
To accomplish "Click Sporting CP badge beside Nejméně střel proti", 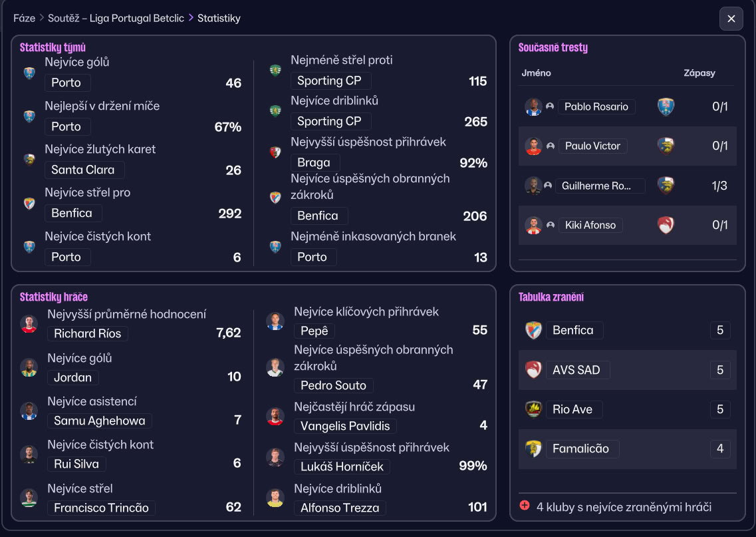I will click(x=275, y=71).
